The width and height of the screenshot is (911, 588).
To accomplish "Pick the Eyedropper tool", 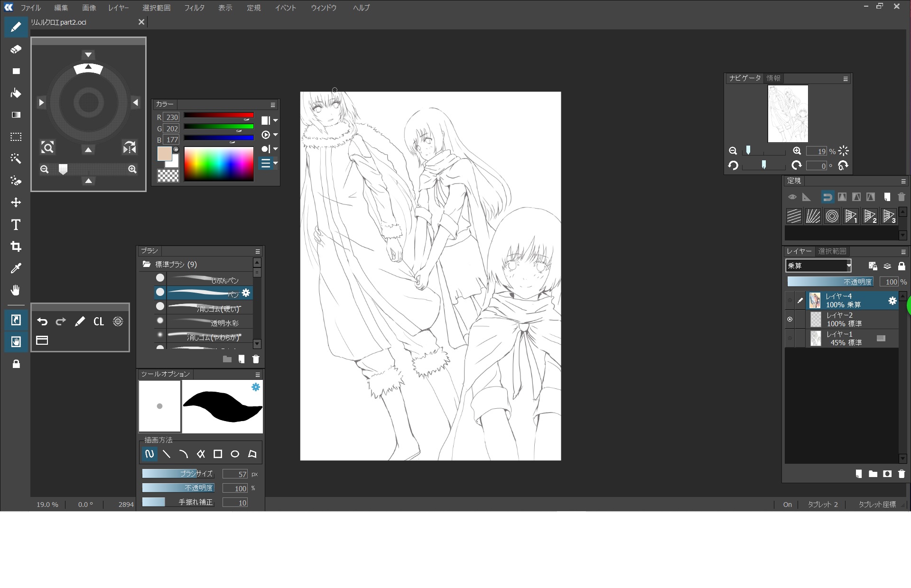I will pos(16,268).
